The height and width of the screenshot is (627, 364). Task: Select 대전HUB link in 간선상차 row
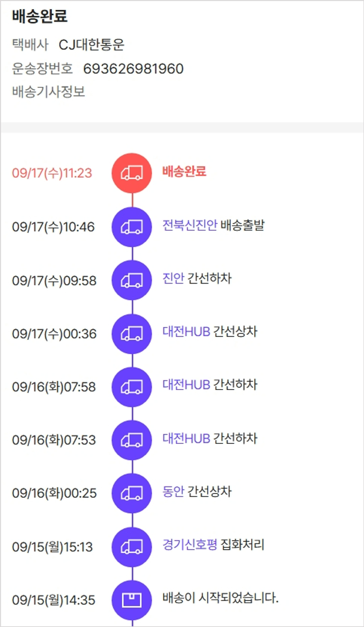pos(186,332)
